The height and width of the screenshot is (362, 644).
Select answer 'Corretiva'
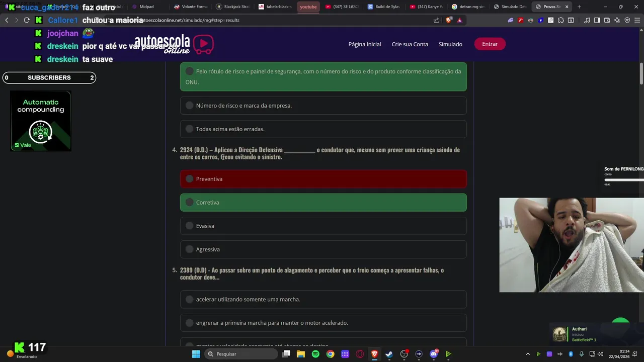[323, 202]
